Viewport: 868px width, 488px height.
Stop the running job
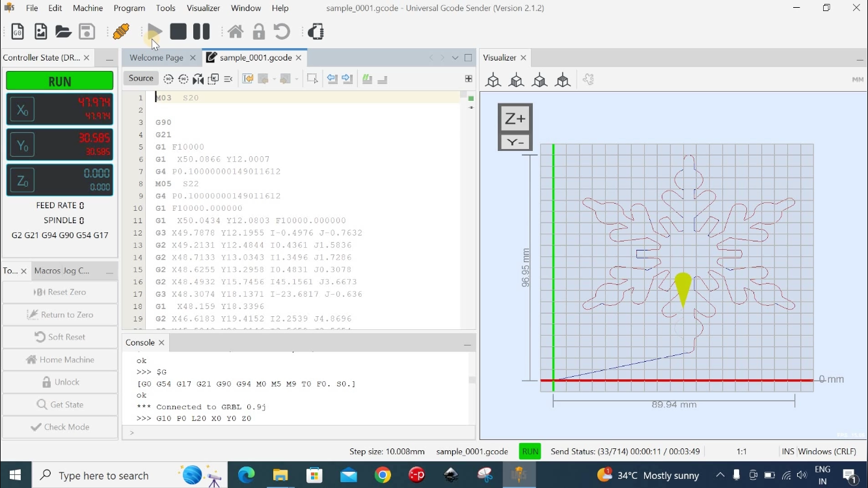pyautogui.click(x=178, y=31)
